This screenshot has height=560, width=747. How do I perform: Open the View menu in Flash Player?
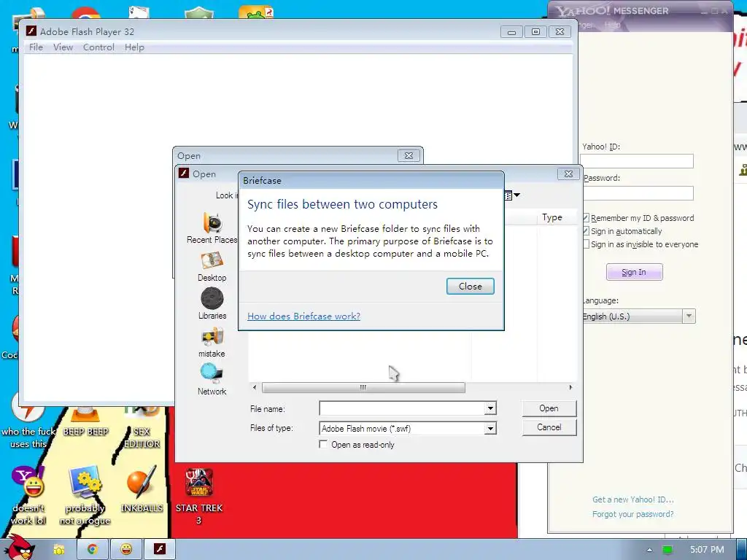coord(63,47)
